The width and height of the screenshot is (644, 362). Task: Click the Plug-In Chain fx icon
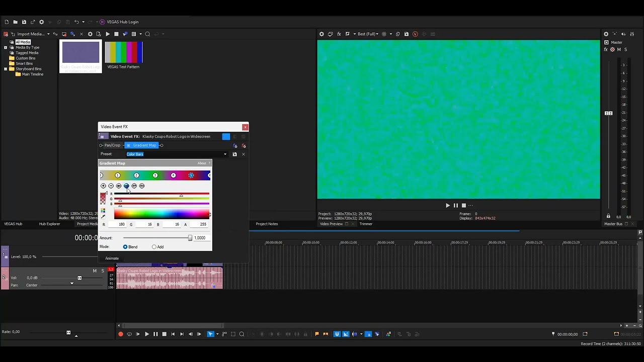pos(235,146)
